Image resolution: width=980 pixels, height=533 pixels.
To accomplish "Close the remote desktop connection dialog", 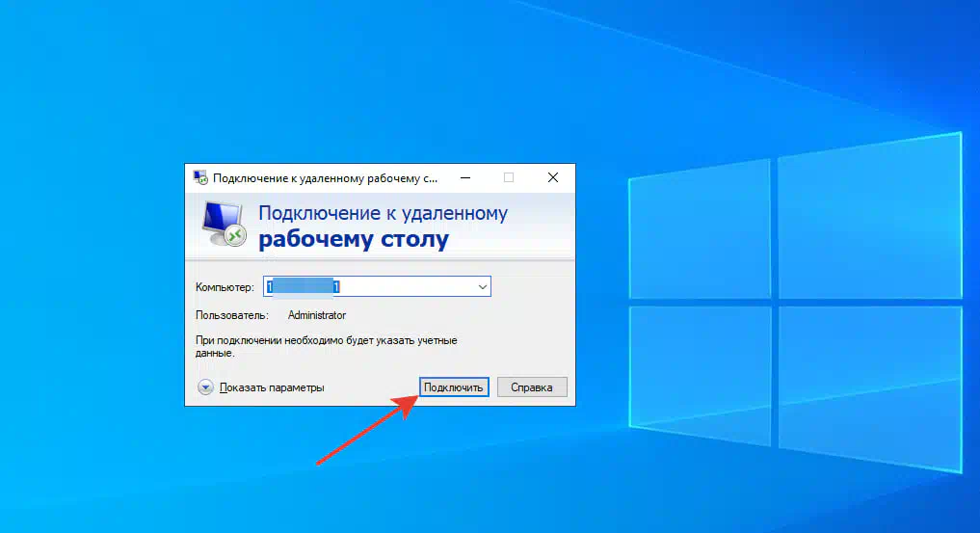I will [553, 178].
